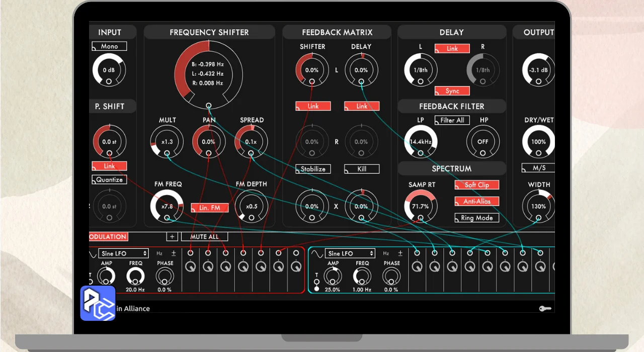644x352 pixels.
Task: Click the Kill button in Feedback Matrix
Action: point(361,169)
